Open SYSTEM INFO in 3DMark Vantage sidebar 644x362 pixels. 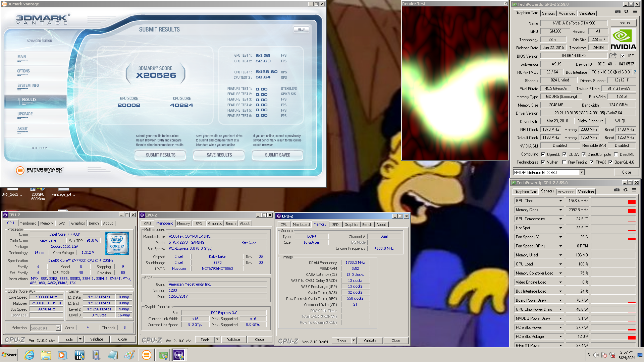point(28,85)
